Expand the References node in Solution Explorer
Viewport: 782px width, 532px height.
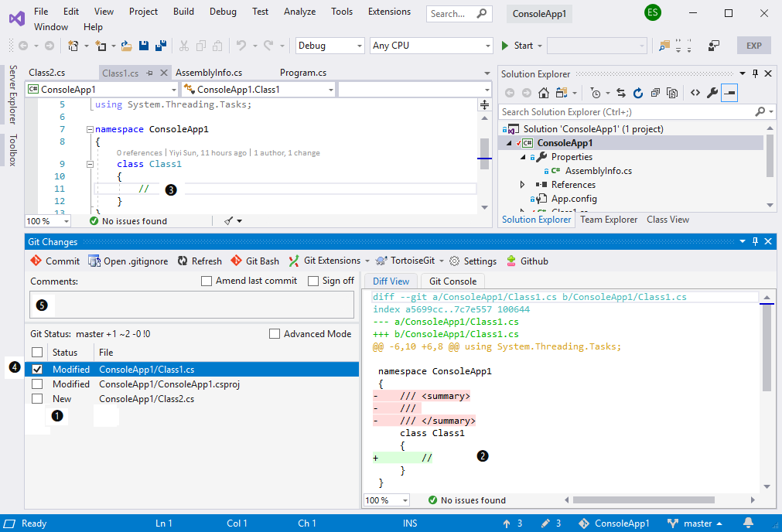pos(523,184)
